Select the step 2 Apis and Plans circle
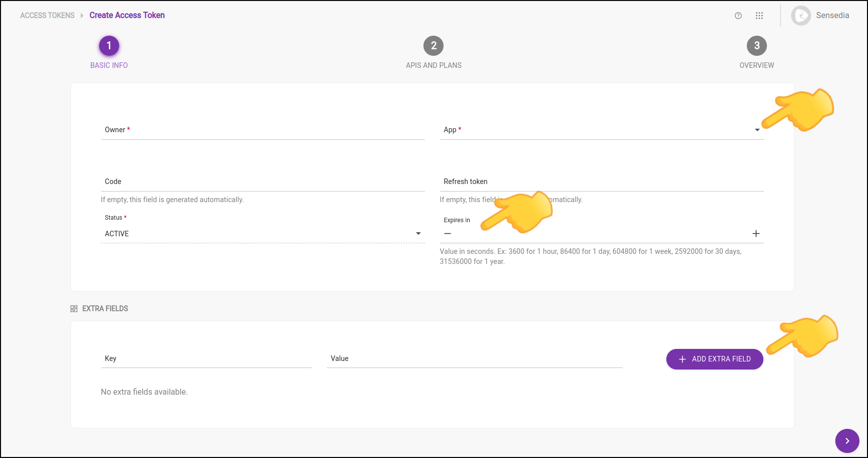Image resolution: width=868 pixels, height=458 pixels. tap(433, 45)
